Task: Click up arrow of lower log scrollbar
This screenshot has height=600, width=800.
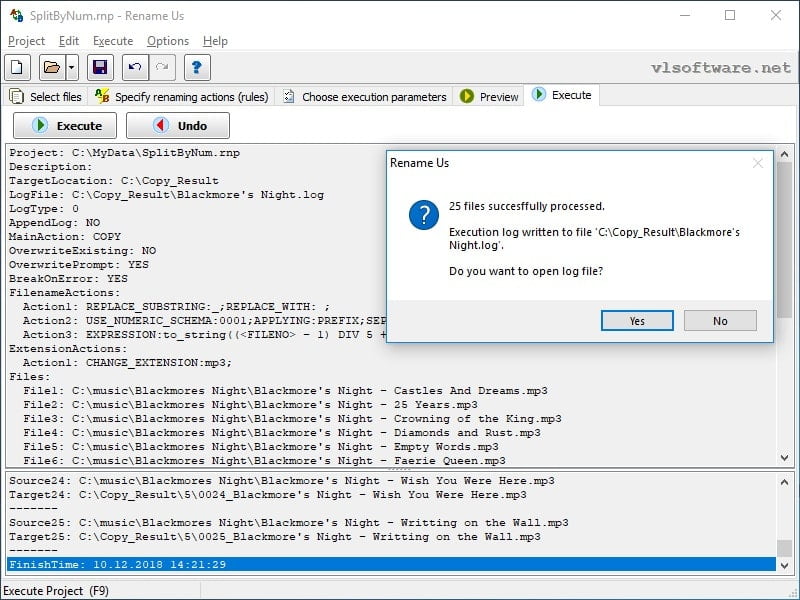Action: point(785,482)
